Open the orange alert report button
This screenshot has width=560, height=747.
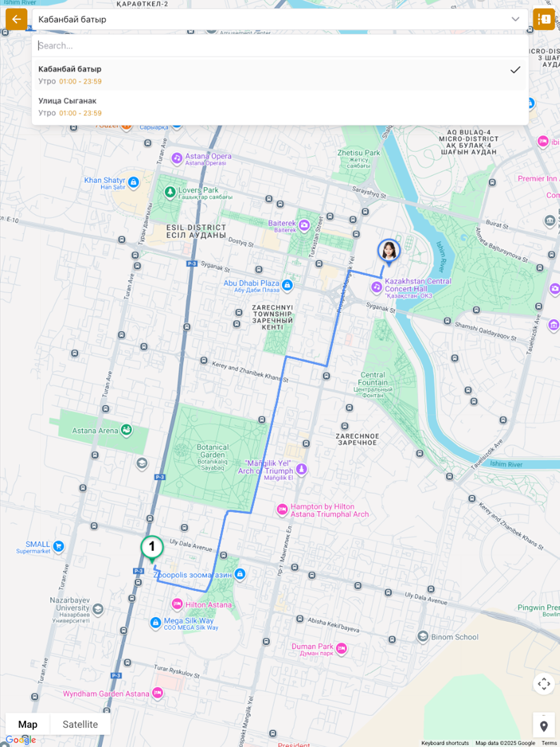tap(544, 19)
